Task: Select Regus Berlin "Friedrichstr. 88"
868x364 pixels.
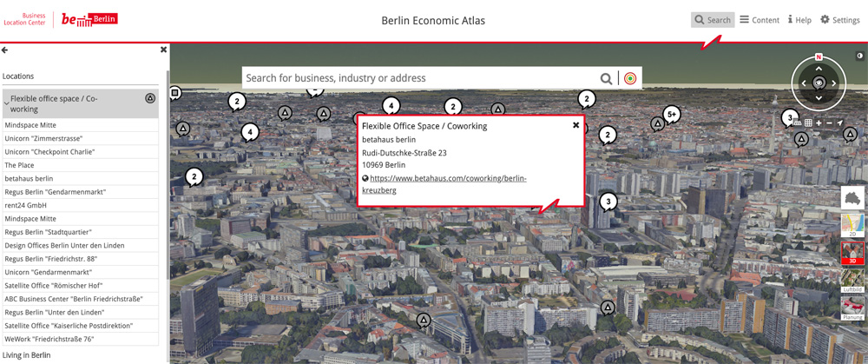Action: [80, 259]
